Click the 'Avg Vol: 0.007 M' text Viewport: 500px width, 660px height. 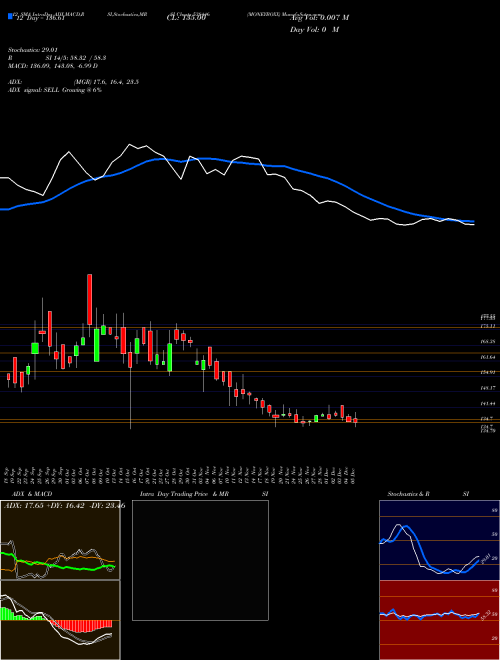pyautogui.click(x=319, y=18)
